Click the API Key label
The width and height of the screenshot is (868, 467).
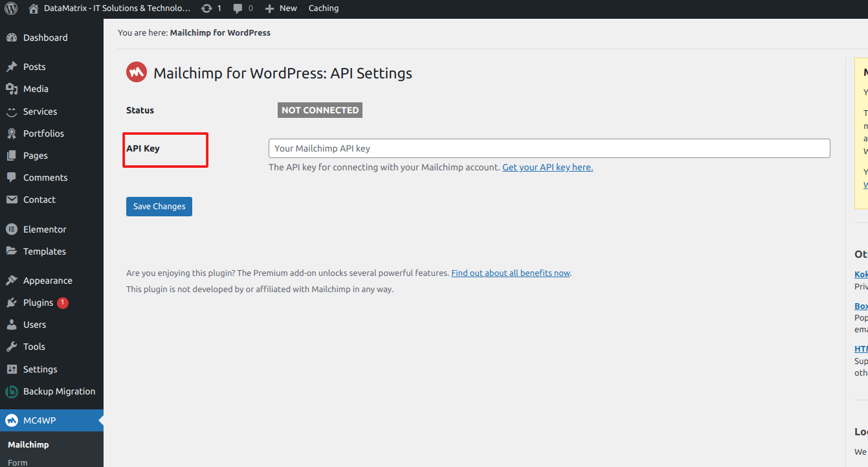click(x=143, y=148)
